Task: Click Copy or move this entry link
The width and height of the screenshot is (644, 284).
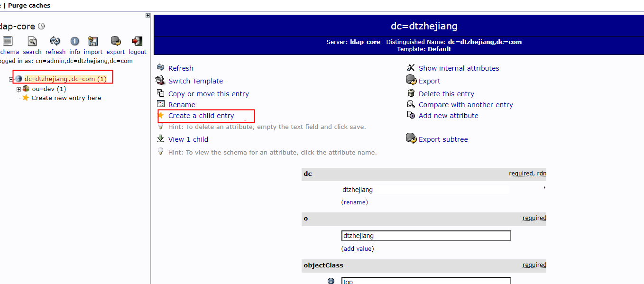Action: 209,94
